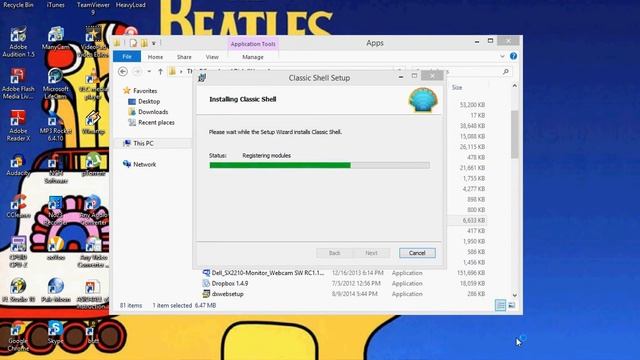This screenshot has width=640, height=360.
Task: Open Audacity desktop shortcut
Action: coord(18,165)
